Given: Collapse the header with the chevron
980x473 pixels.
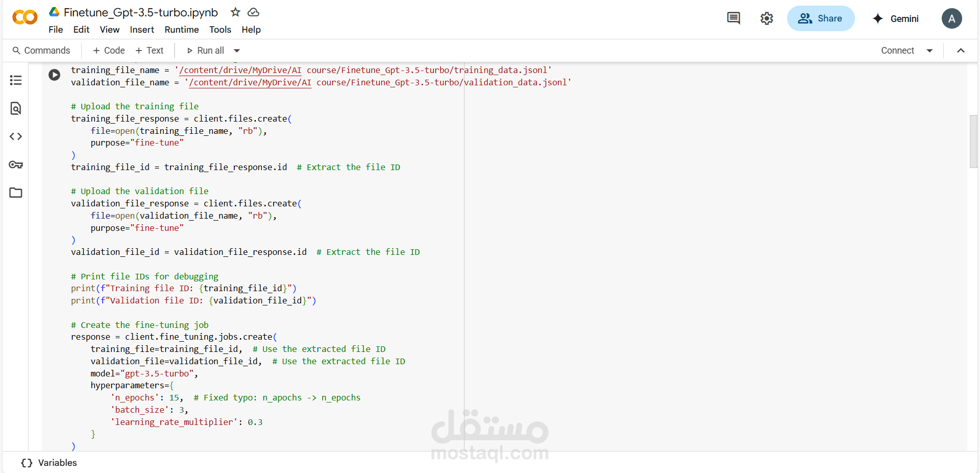Looking at the screenshot, I should [x=961, y=51].
